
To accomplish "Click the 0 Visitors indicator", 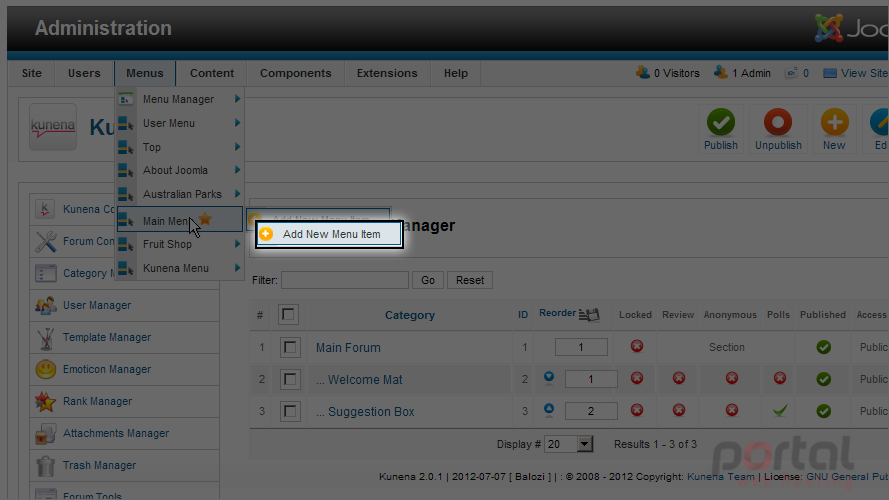I will pyautogui.click(x=667, y=73).
